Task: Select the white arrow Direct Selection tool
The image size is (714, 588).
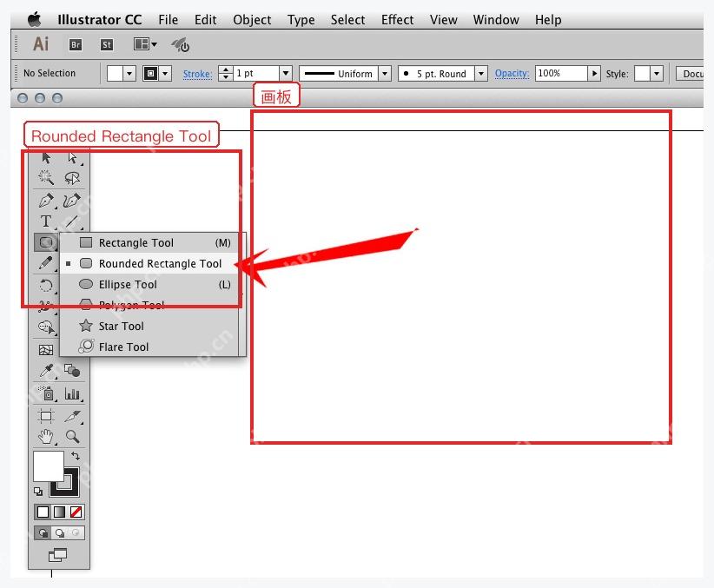Action: click(72, 157)
